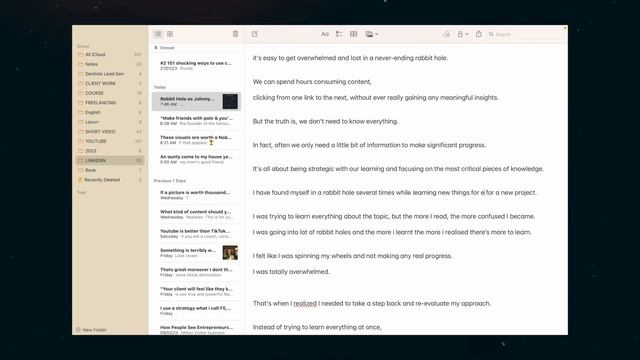The image size is (640, 360).
Task: Click the 'Previous 7 Days' section header
Action: point(170,180)
